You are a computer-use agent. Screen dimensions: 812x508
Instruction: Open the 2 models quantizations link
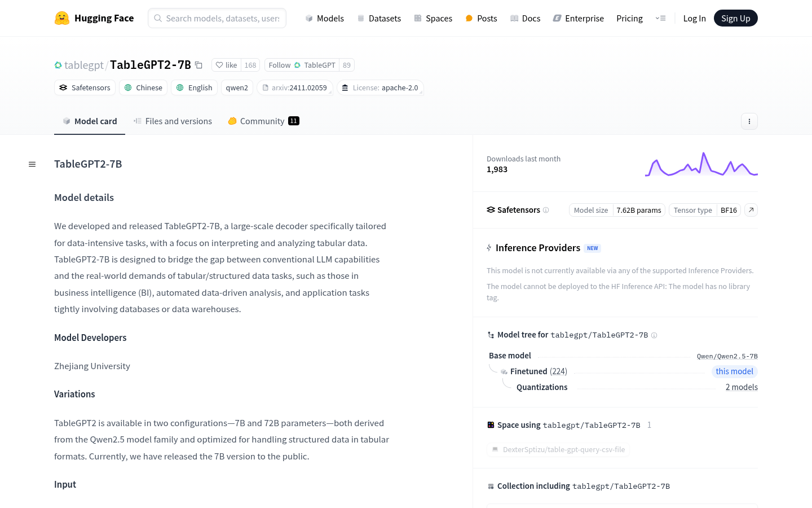pyautogui.click(x=741, y=387)
